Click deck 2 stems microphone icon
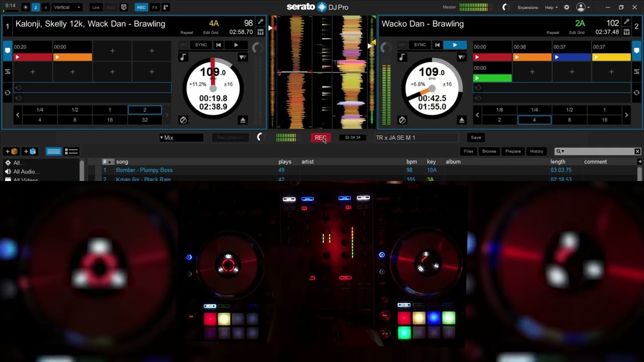 tap(626, 22)
